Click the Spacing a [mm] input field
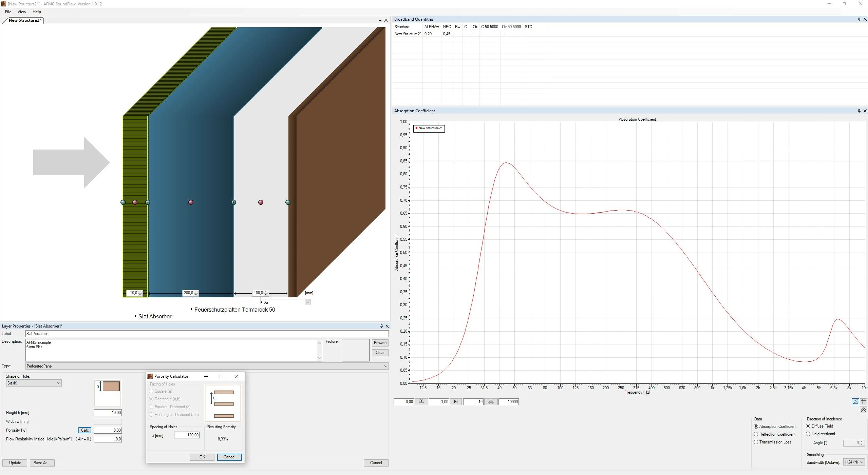This screenshot has width=868, height=475. [x=187, y=435]
